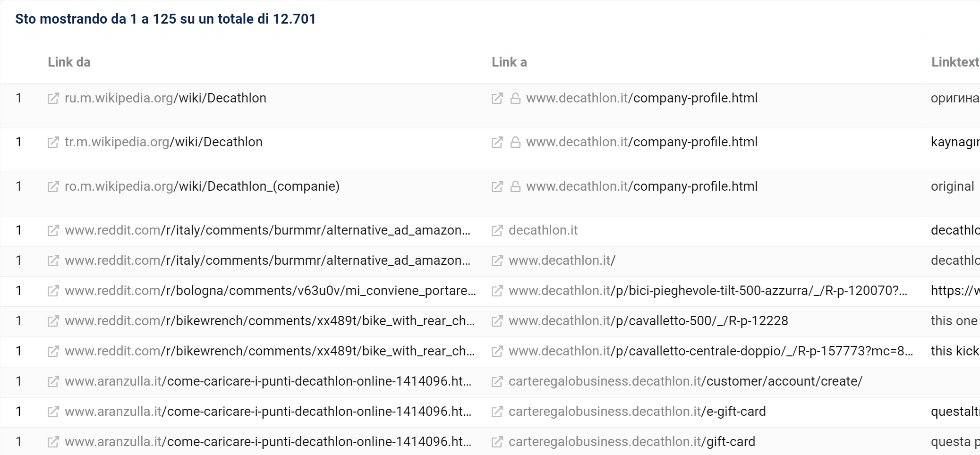980x455 pixels.
Task: Open external icon for aranzulla source of carteregalobusiness gift-card
Action: point(53,442)
